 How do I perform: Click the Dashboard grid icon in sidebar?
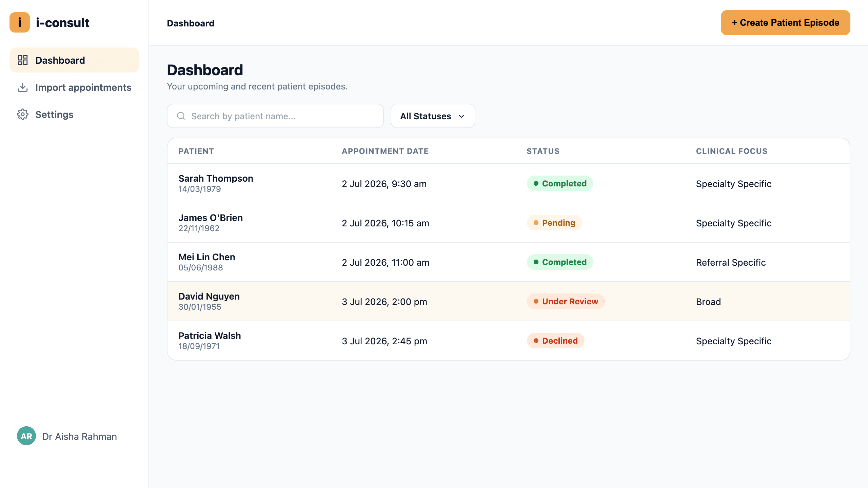pos(23,60)
